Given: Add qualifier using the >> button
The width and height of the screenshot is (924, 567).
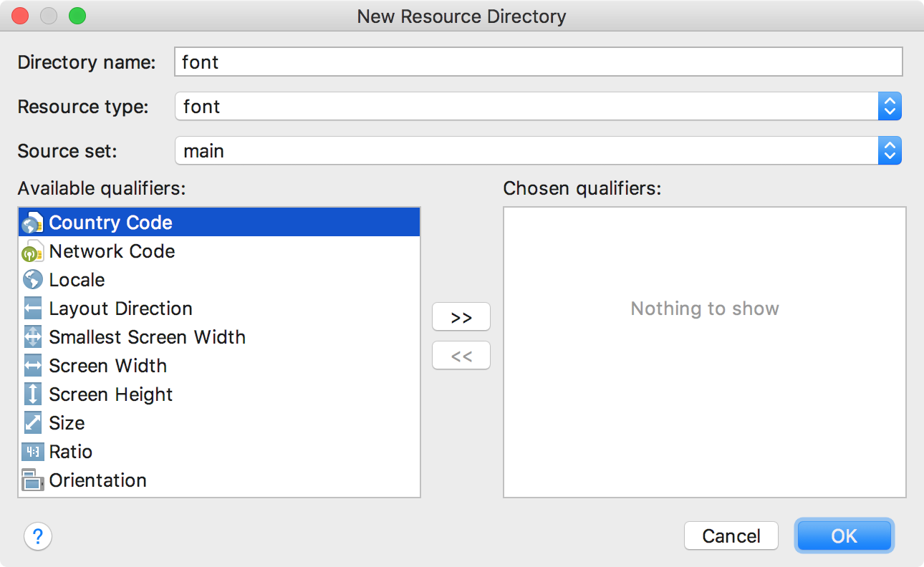Looking at the screenshot, I should pos(461,316).
